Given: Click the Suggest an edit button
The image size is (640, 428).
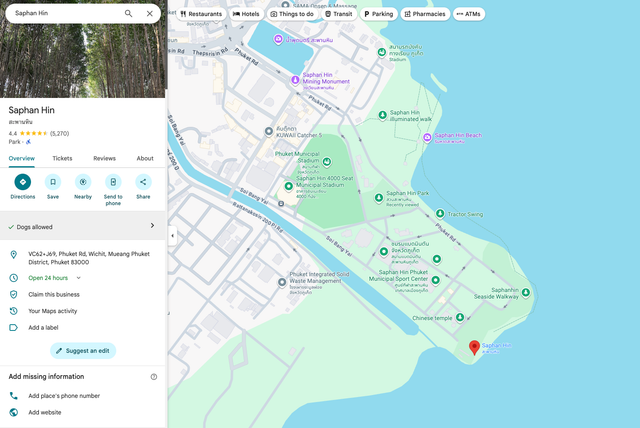Looking at the screenshot, I should tap(83, 351).
